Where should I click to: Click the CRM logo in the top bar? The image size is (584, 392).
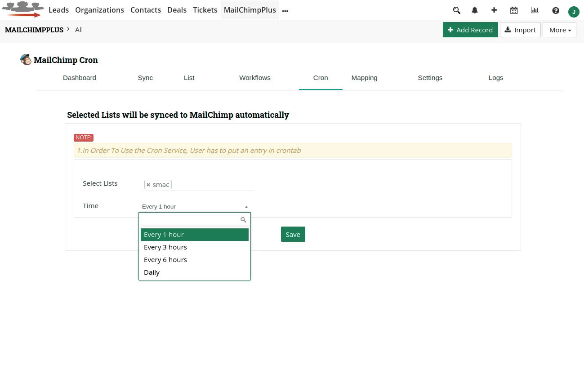pos(23,8)
